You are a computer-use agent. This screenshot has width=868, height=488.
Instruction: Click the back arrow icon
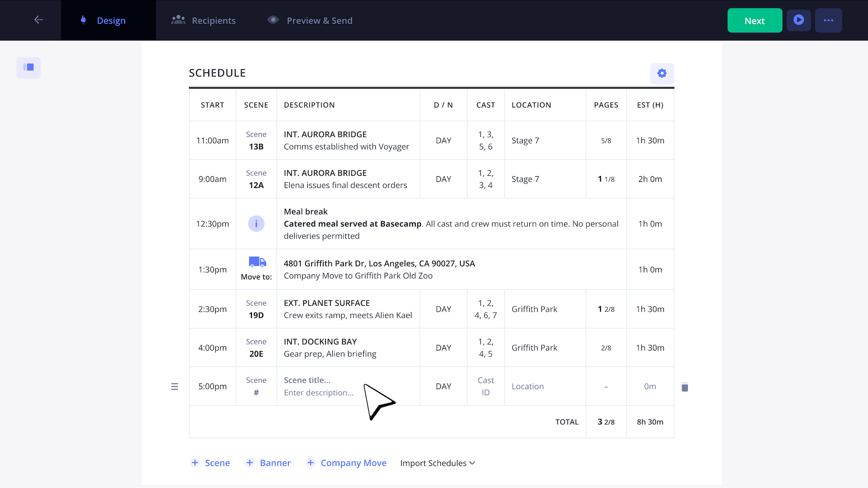click(38, 20)
